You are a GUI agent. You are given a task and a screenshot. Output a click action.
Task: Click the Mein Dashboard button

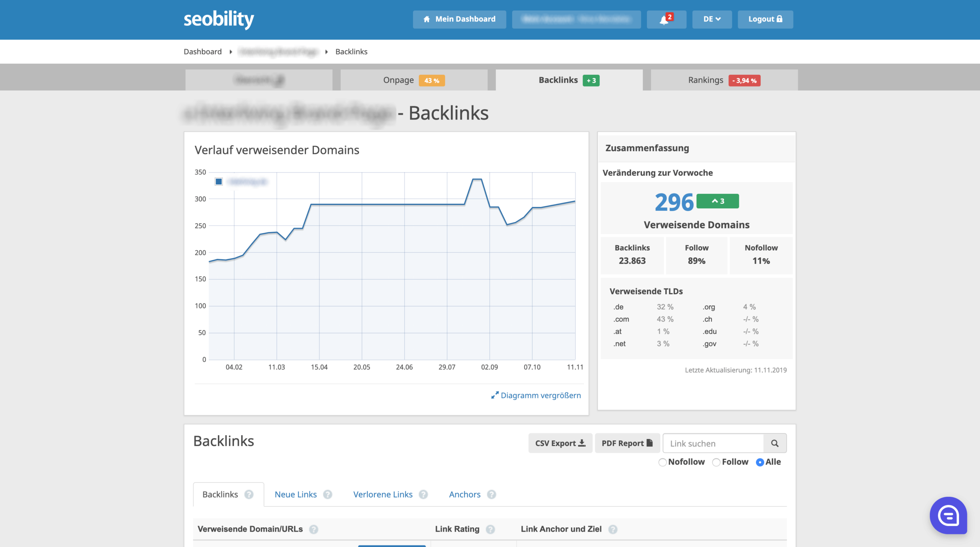(x=459, y=19)
